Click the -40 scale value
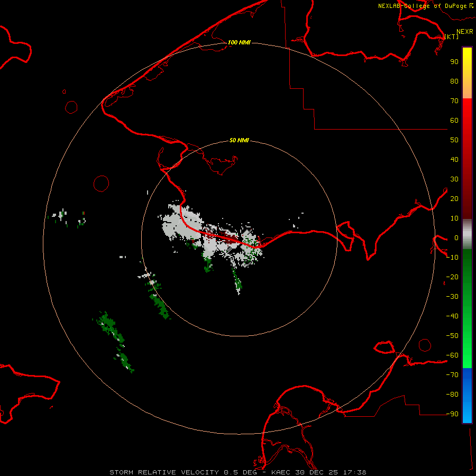This screenshot has width=476, height=476. point(452,316)
